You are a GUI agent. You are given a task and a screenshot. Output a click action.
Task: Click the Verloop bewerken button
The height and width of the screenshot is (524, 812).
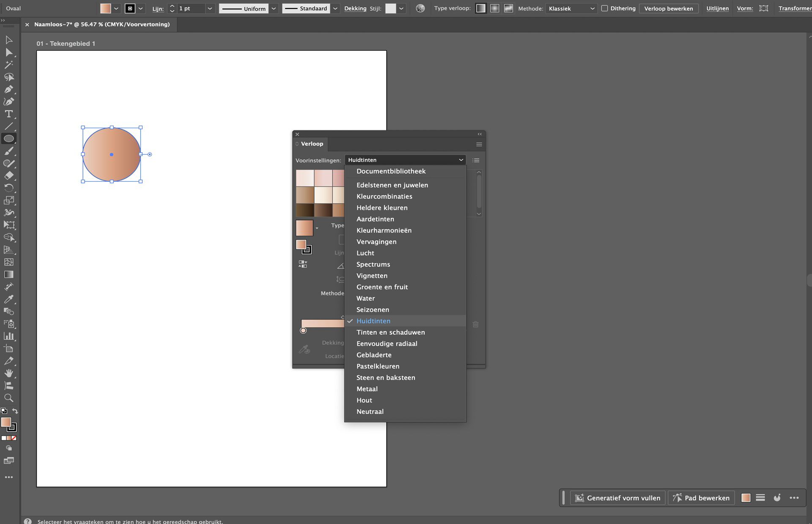click(x=668, y=8)
